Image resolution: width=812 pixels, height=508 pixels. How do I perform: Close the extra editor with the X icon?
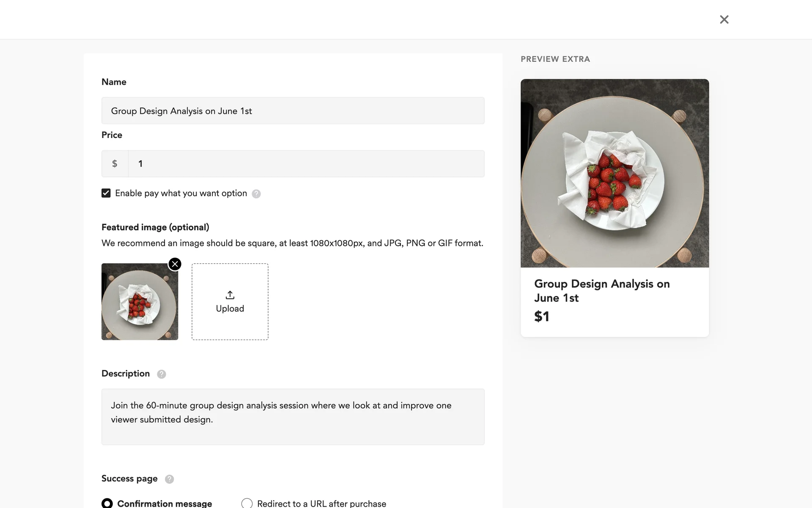tap(724, 19)
